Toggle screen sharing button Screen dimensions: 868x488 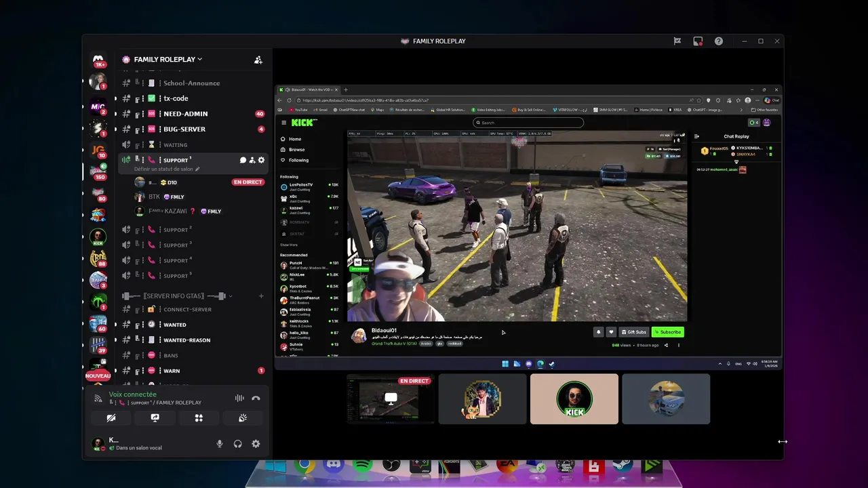click(155, 418)
